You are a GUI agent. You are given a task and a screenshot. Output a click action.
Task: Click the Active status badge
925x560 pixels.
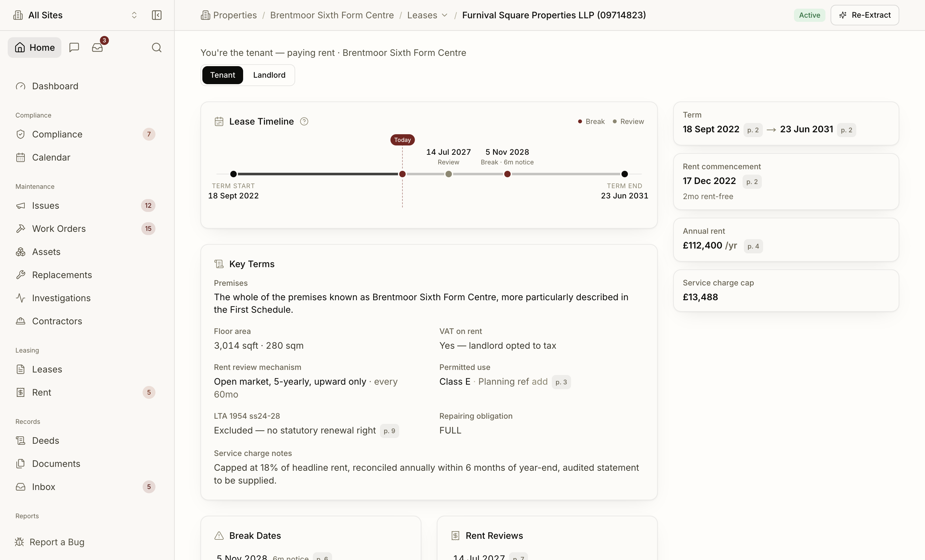point(809,15)
